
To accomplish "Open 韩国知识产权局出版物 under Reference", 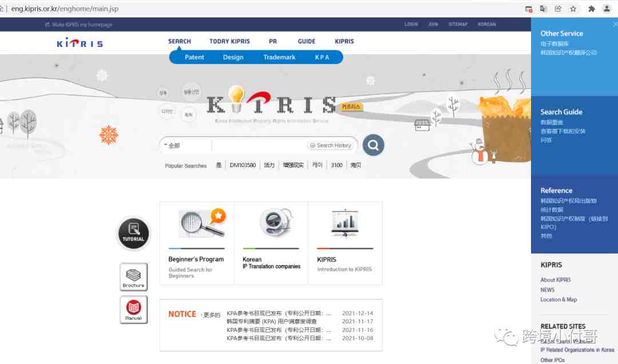I will 568,201.
